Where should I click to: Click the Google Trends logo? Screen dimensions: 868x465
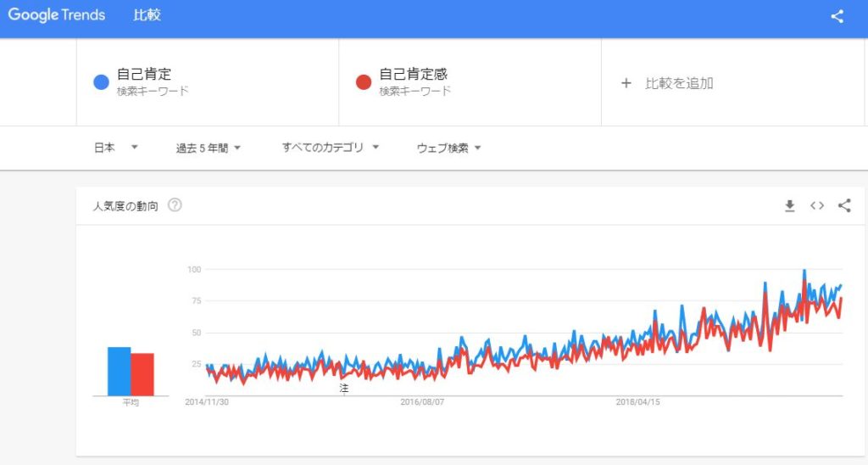tap(56, 15)
